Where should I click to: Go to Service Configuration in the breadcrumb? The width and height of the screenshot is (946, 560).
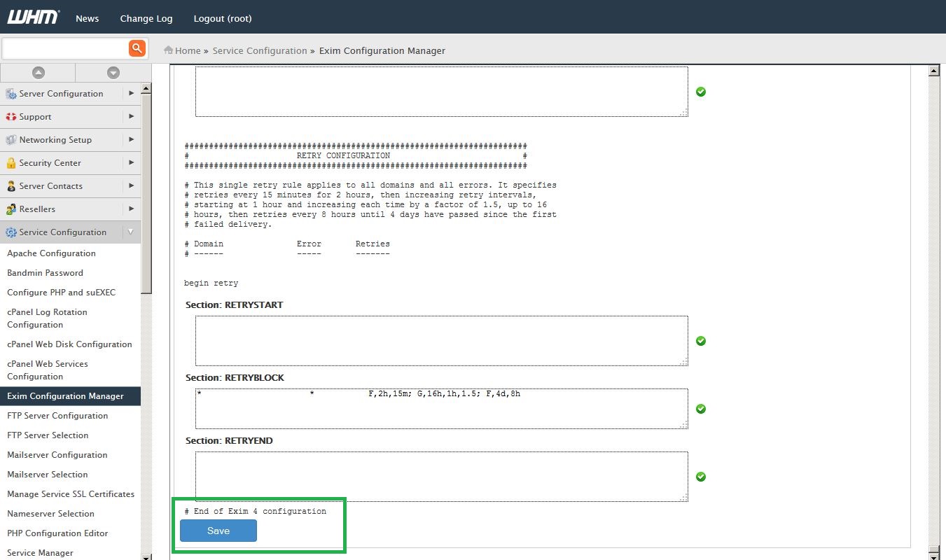coord(260,50)
